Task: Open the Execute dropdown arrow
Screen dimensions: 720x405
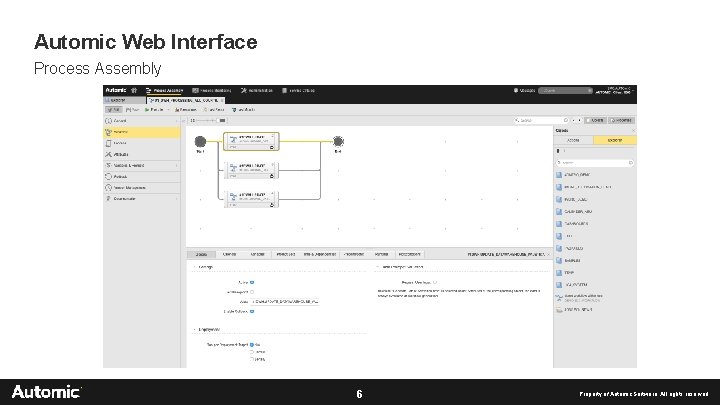Action: pos(169,110)
